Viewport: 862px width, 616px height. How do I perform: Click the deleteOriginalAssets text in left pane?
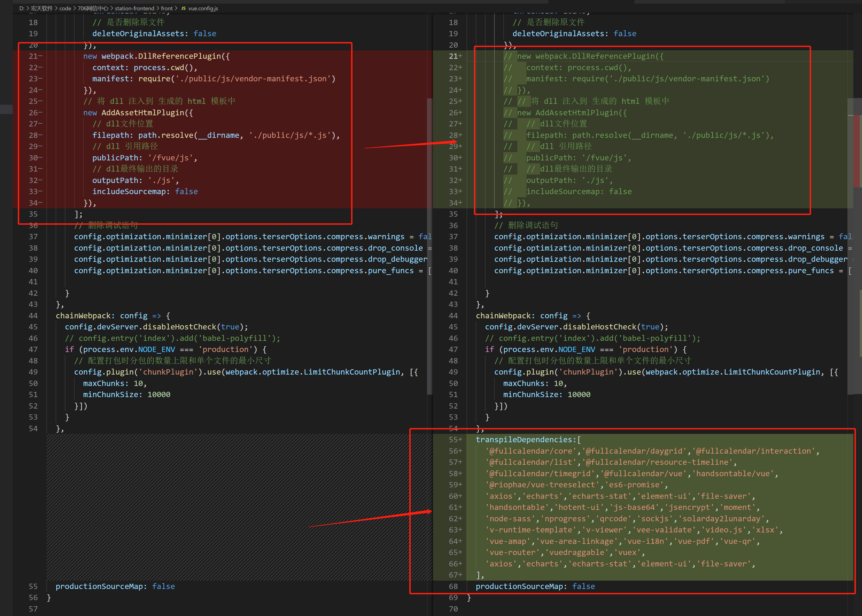point(138,34)
